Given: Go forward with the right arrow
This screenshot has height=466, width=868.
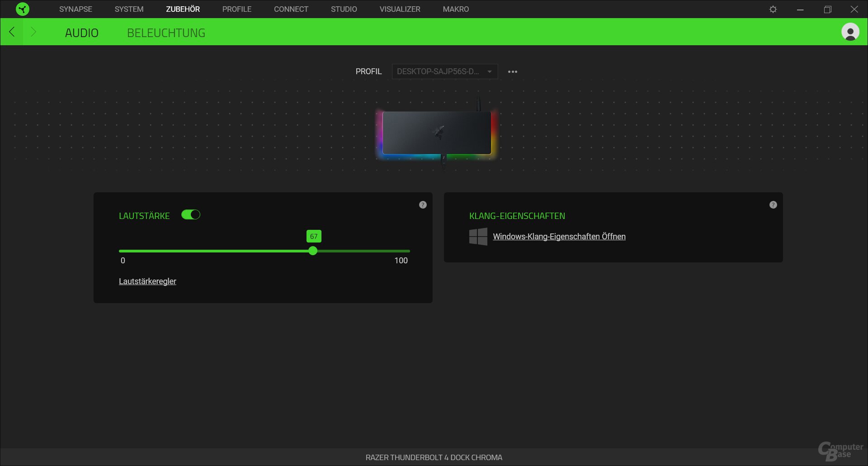Looking at the screenshot, I should tap(33, 32).
